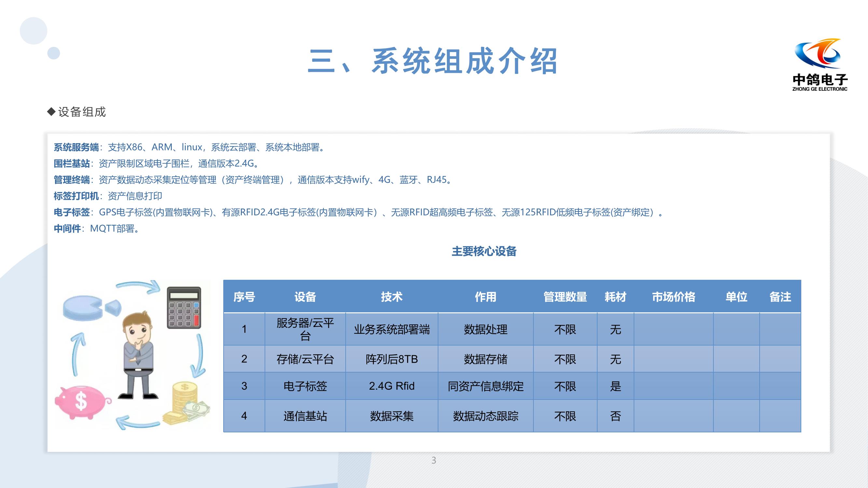The height and width of the screenshot is (488, 868).
Task: Click the empty 市场价格 cell in row 1
Action: [674, 329]
